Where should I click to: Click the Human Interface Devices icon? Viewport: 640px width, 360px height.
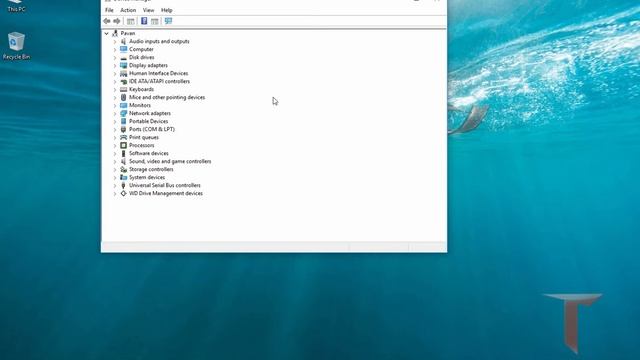(123, 73)
